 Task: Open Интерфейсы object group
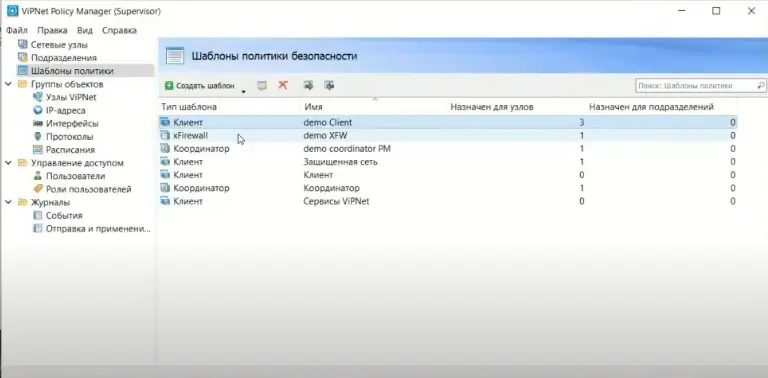coord(72,123)
